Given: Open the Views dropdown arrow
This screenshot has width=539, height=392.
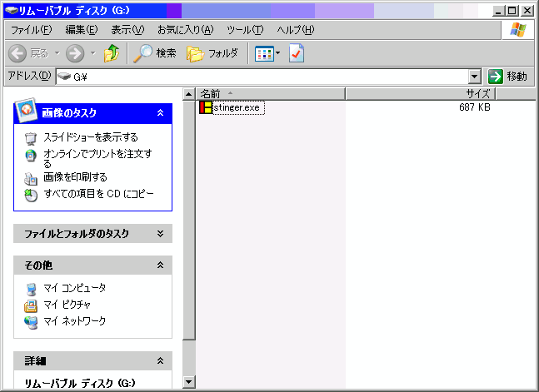Looking at the screenshot, I should click(x=277, y=53).
